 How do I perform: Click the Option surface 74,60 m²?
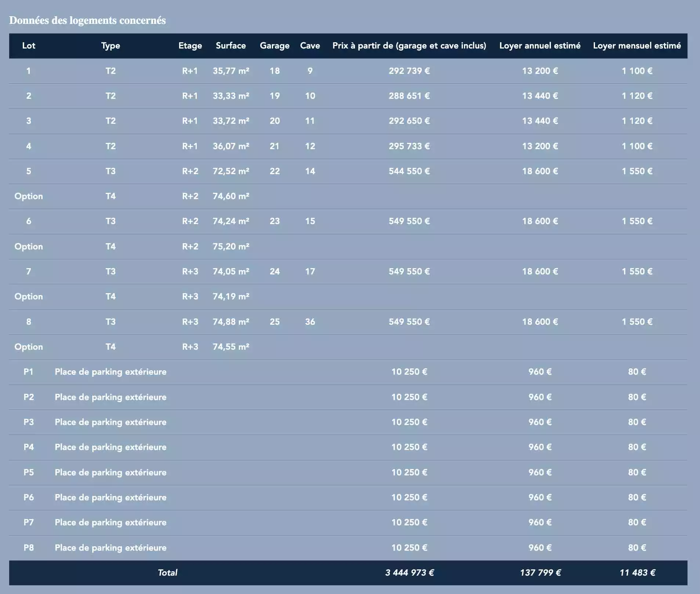pyautogui.click(x=231, y=196)
